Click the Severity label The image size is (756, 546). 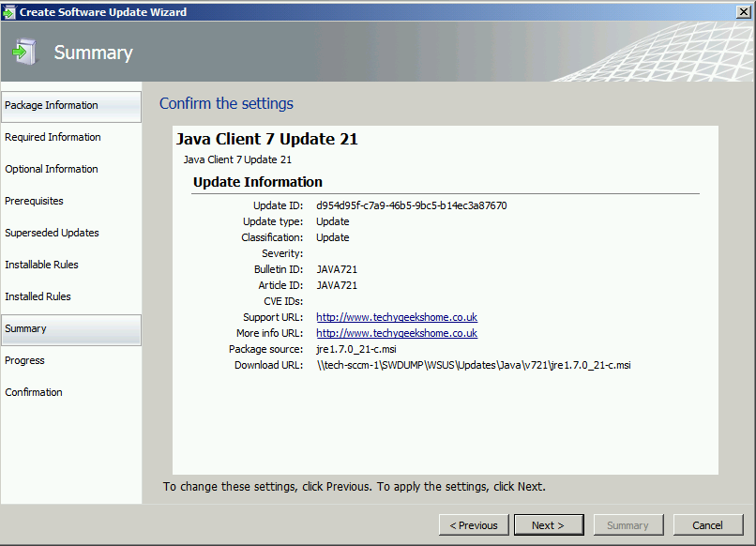click(282, 253)
